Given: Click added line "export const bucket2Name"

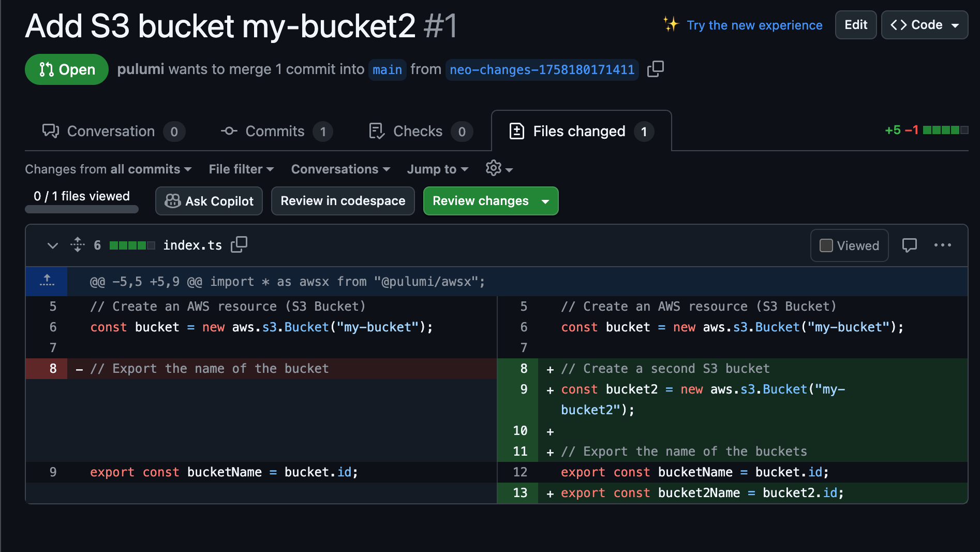Looking at the screenshot, I should click(x=702, y=493).
